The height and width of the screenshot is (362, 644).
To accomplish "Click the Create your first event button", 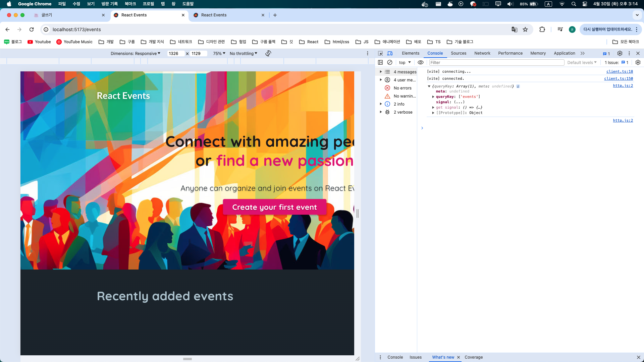I will tap(274, 207).
